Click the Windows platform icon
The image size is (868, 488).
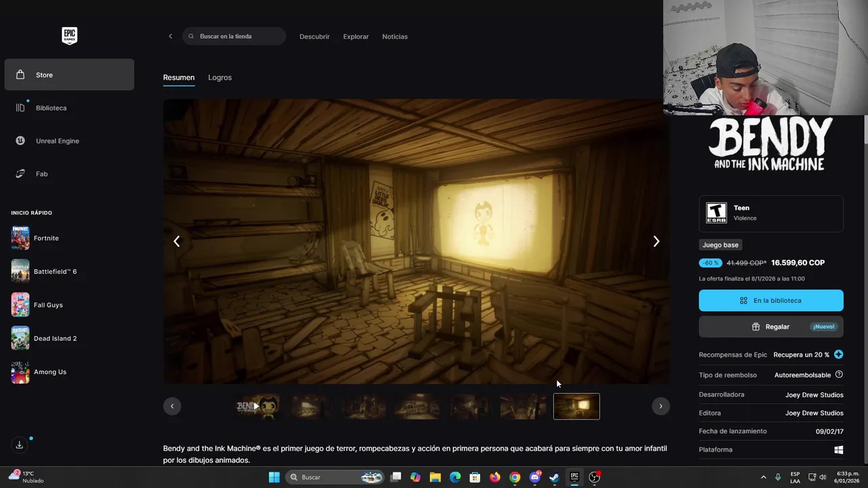point(839,449)
